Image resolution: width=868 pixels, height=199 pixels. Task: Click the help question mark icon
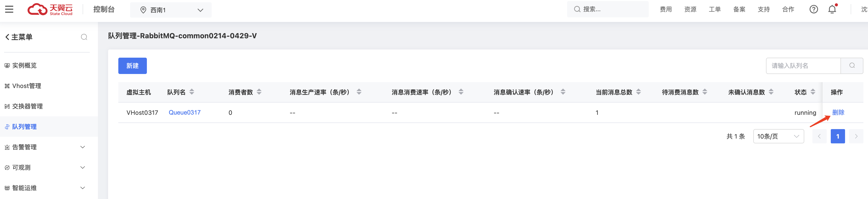814,9
